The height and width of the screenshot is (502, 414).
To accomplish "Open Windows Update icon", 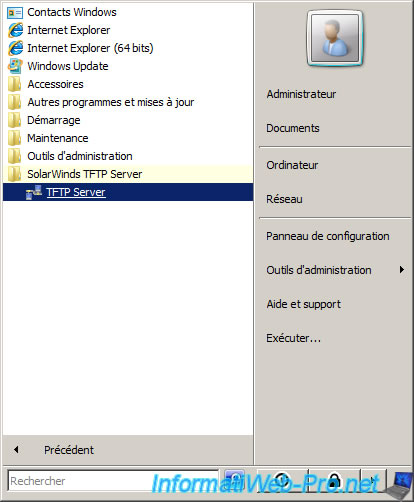I will point(15,66).
